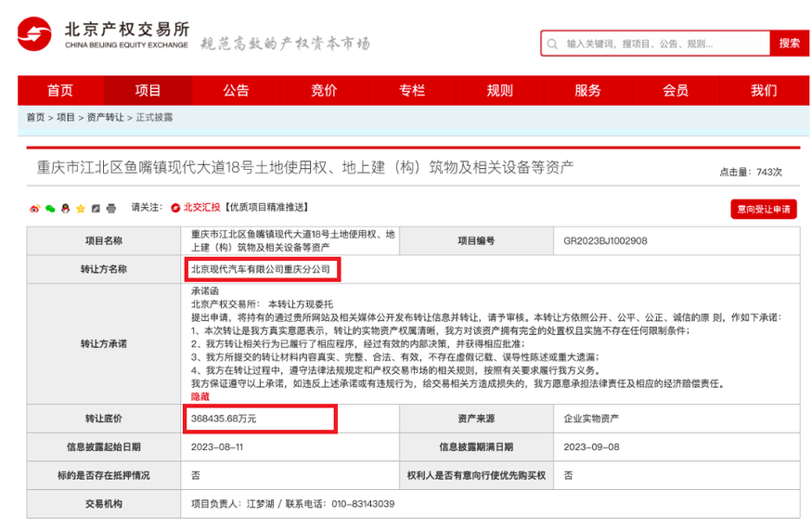812x529 pixels.
Task: Click the 项目编号 label cell
Action: tap(476, 241)
